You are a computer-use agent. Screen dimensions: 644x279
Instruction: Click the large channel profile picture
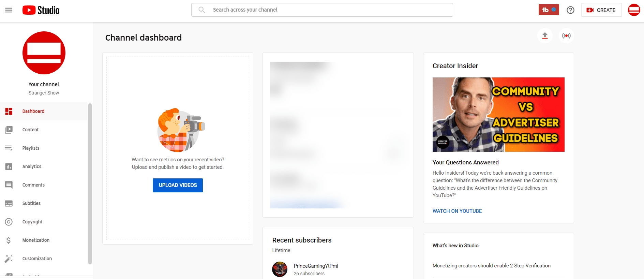click(44, 53)
